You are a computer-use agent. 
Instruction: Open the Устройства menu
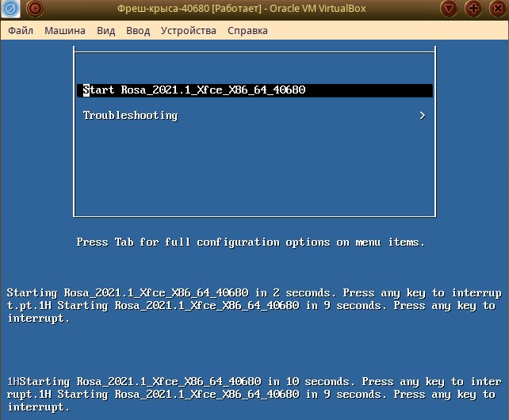point(188,31)
